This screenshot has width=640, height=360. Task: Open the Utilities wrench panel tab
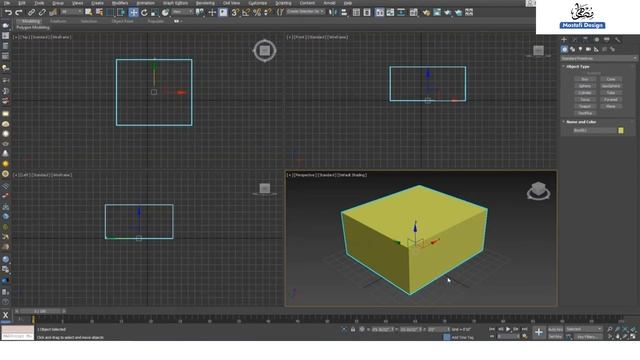(x=618, y=40)
